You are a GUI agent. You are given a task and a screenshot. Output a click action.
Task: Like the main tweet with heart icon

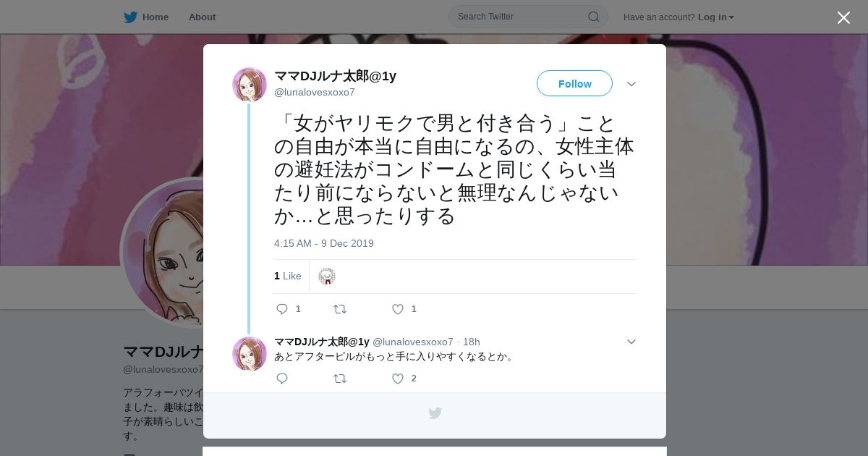pos(398,309)
